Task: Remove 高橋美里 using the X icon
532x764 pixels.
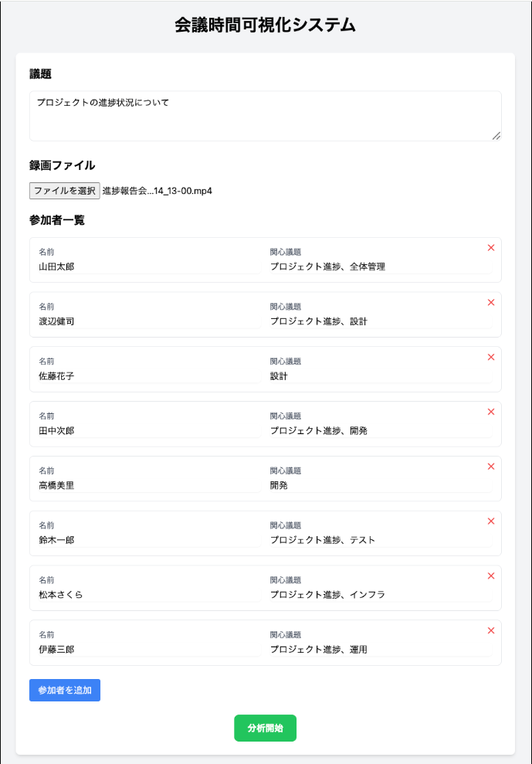Action: tap(491, 467)
